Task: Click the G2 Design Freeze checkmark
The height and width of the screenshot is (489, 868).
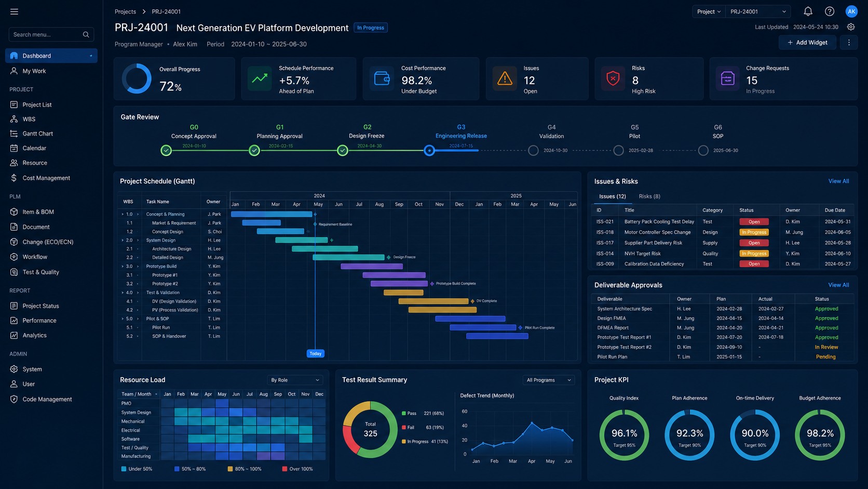Action: click(x=343, y=151)
